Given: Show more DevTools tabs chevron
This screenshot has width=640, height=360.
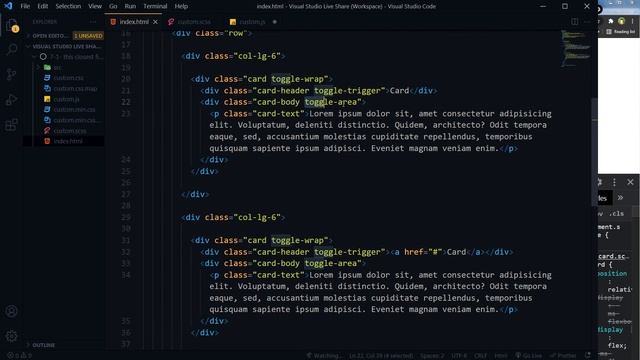Looking at the screenshot, I should [x=620, y=198].
